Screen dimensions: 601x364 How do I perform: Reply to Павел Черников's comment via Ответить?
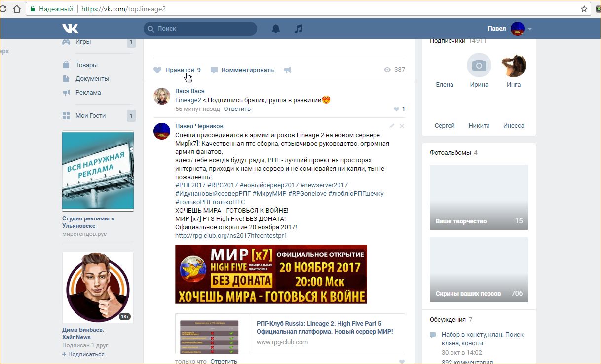[224, 361]
